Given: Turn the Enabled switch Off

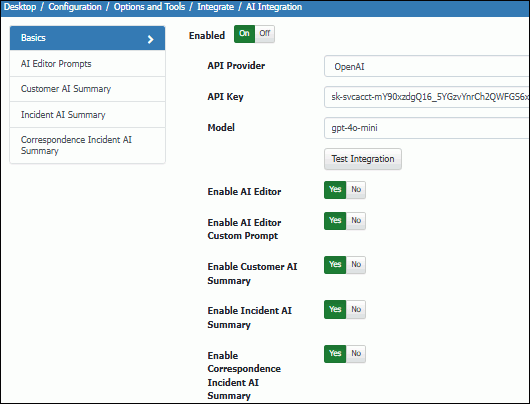Looking at the screenshot, I should 264,34.
